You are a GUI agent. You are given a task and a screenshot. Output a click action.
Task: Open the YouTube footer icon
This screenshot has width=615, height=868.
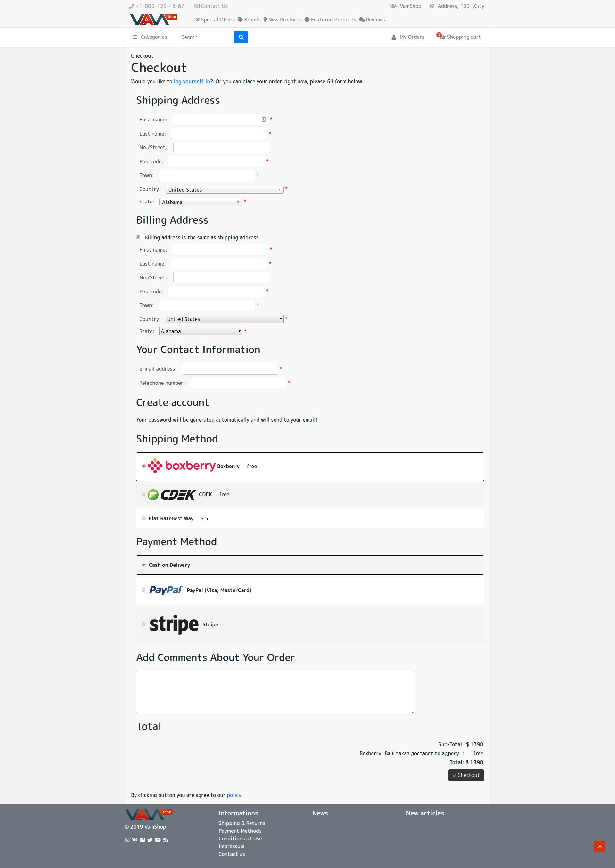158,839
